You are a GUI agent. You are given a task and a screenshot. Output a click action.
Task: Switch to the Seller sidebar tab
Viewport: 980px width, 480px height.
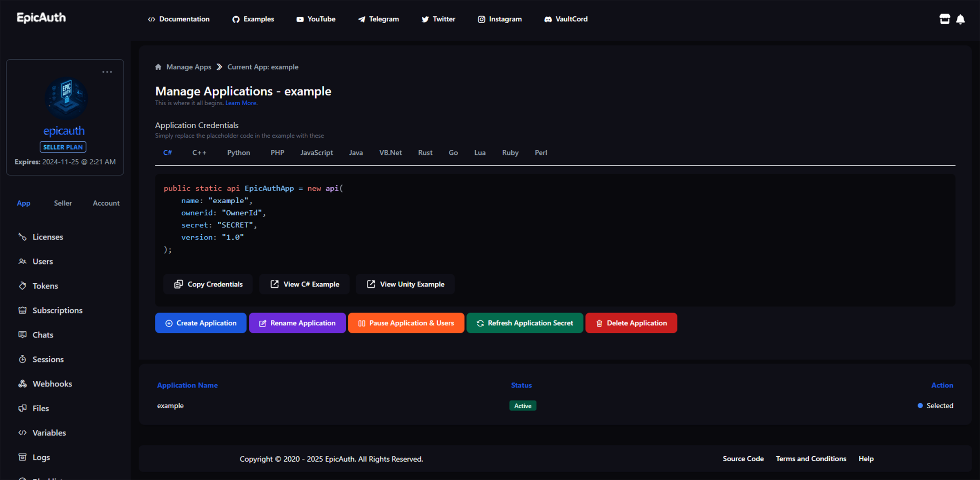coord(63,203)
